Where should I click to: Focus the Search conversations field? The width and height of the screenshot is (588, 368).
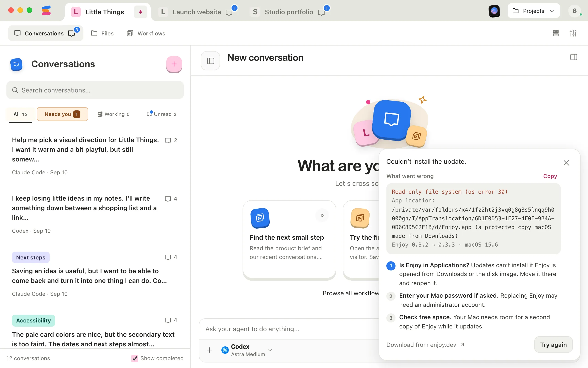95,90
